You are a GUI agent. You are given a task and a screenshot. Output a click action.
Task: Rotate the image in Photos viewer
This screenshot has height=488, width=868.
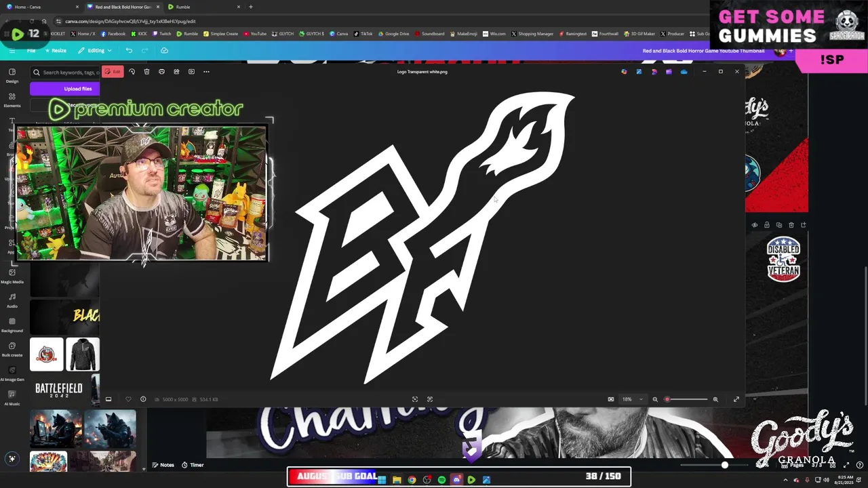[132, 71]
